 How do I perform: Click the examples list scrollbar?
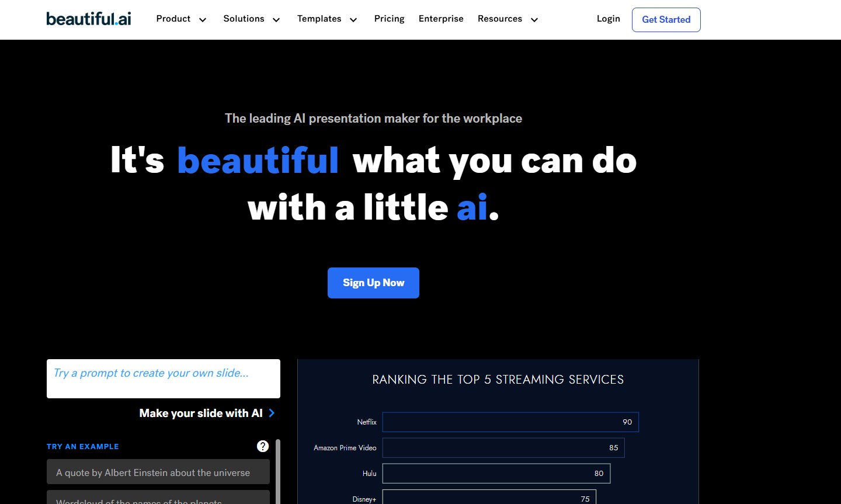[x=278, y=471]
